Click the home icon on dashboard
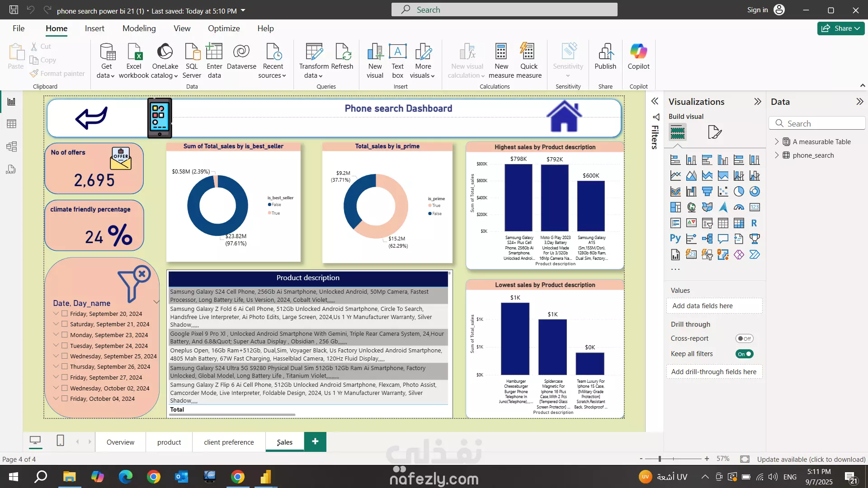Viewport: 868px width, 488px height. click(564, 117)
